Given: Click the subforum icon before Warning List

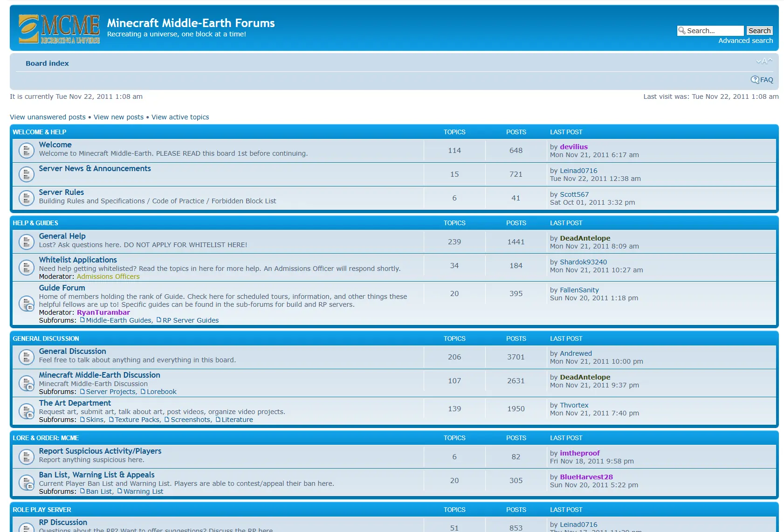Looking at the screenshot, I should 120,491.
